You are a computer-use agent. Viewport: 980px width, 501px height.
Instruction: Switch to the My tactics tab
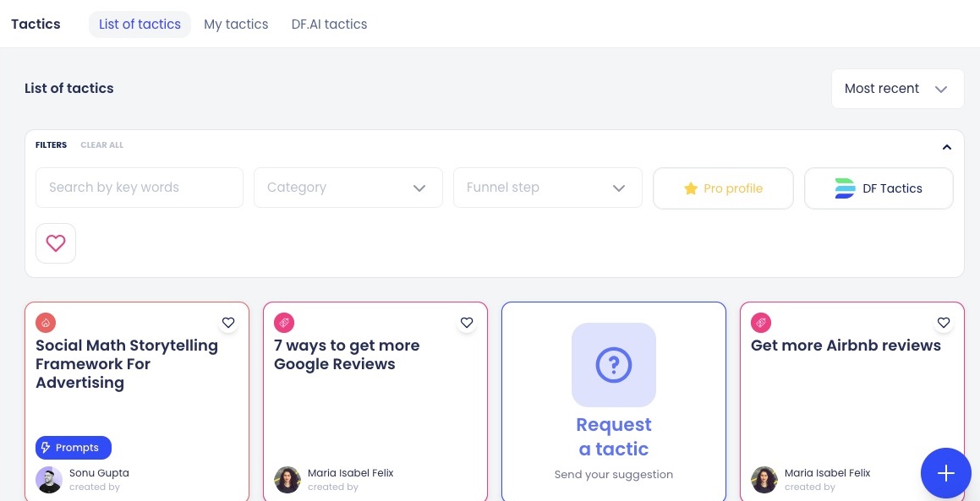236,24
